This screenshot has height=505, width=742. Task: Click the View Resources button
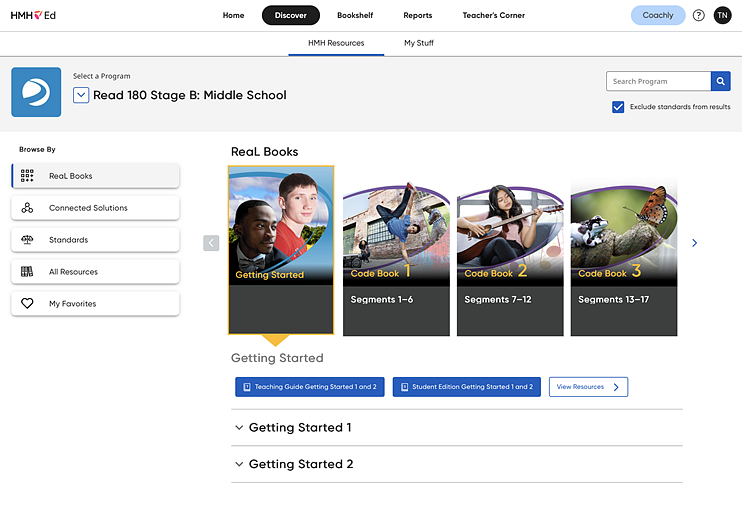click(x=588, y=387)
